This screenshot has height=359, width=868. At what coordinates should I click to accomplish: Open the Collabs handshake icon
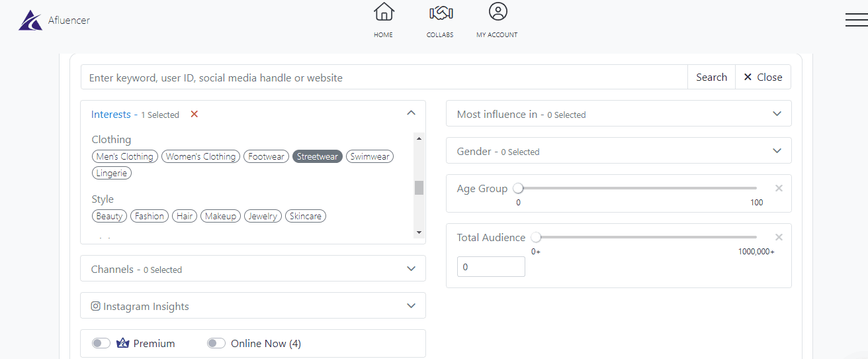[441, 12]
